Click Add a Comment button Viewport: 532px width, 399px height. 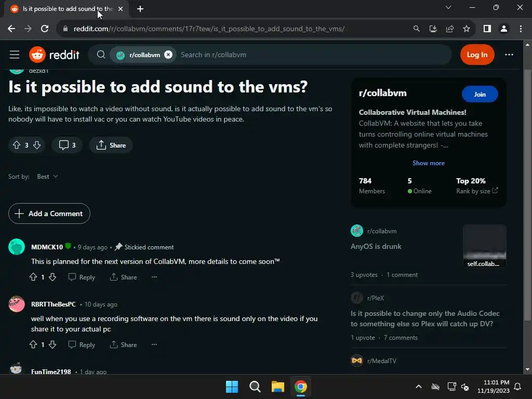pyautogui.click(x=49, y=214)
